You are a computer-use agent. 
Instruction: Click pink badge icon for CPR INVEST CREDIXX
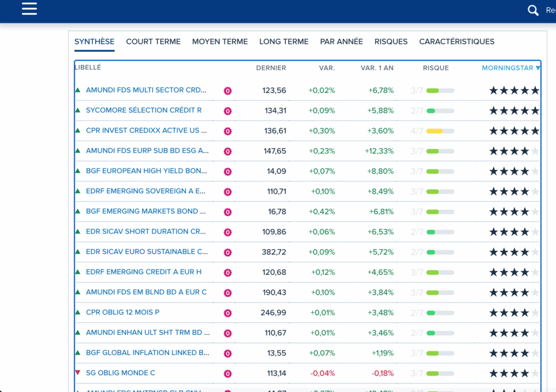(228, 131)
